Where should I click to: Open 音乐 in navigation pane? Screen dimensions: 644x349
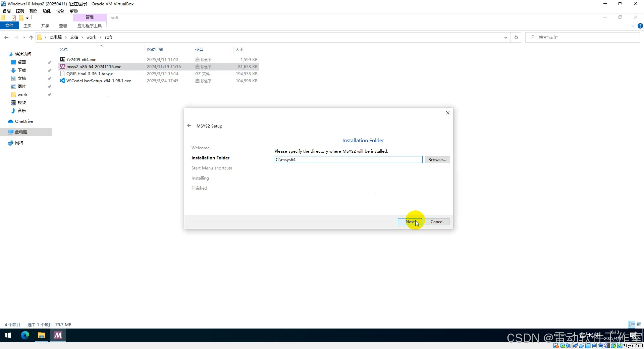click(x=22, y=111)
